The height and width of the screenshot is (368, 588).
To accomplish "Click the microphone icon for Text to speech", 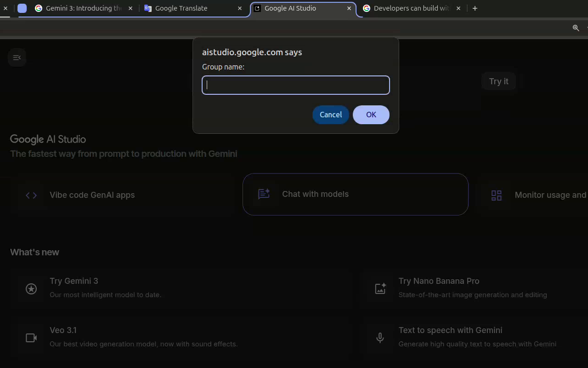I will (380, 338).
